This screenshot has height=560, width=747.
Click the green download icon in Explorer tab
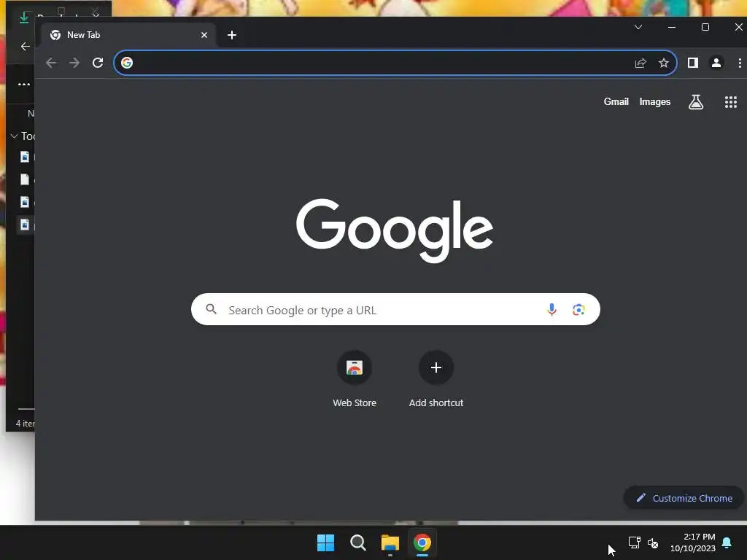[24, 18]
